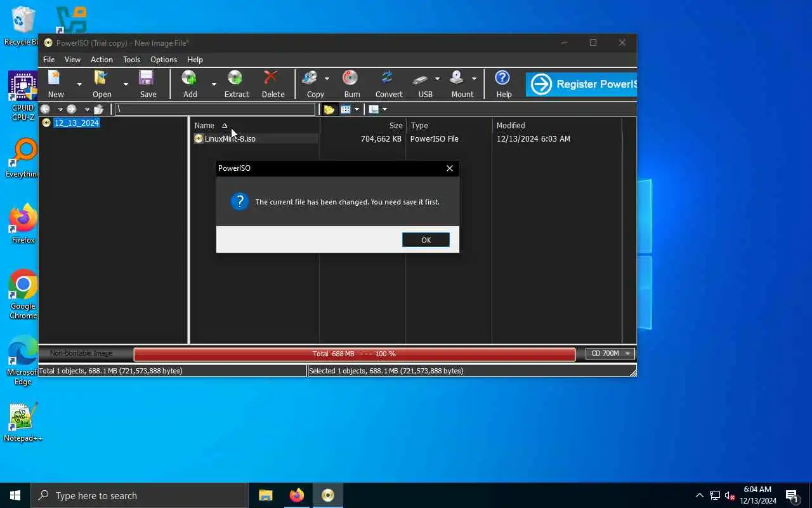Open the Firefox desktop shortcut
Image resolution: width=812 pixels, height=508 pixels.
click(23, 224)
